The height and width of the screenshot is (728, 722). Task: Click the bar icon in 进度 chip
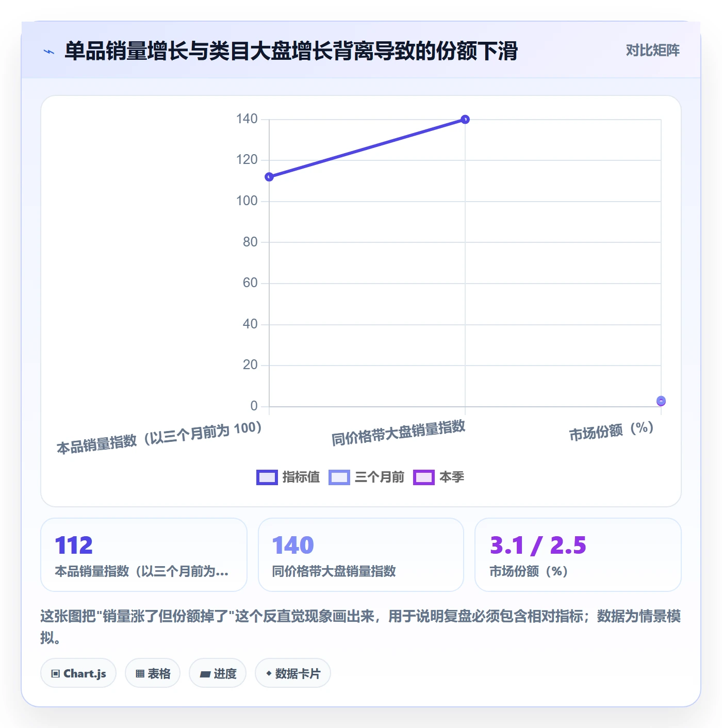(205, 674)
